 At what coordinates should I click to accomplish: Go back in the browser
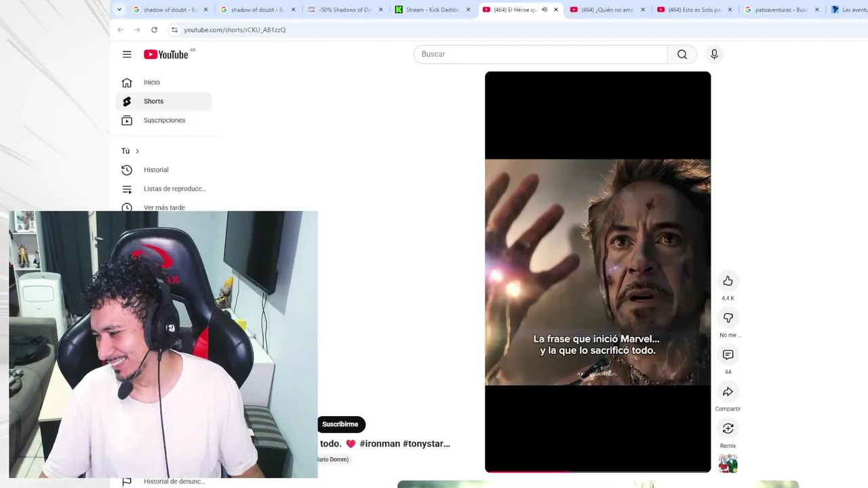tap(120, 30)
